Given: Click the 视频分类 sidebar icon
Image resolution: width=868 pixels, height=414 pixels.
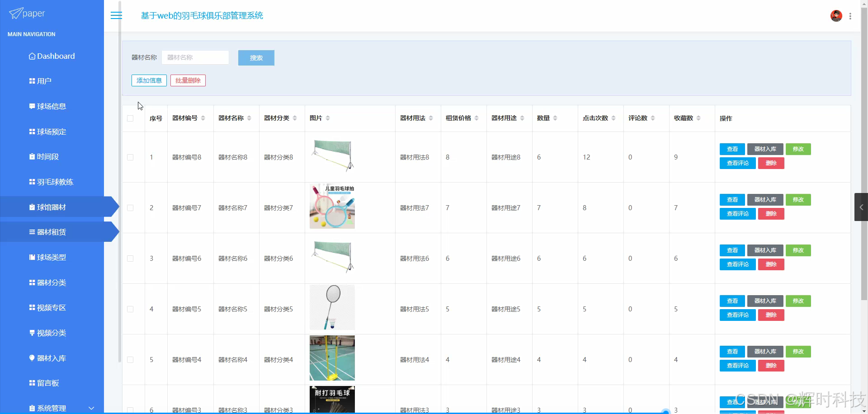Looking at the screenshot, I should coord(32,333).
